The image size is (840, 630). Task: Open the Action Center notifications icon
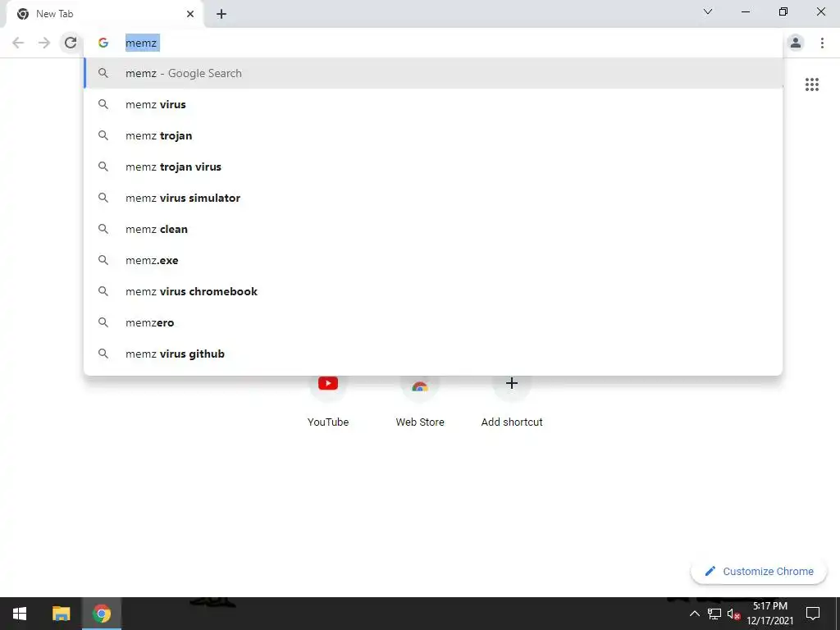(x=813, y=614)
